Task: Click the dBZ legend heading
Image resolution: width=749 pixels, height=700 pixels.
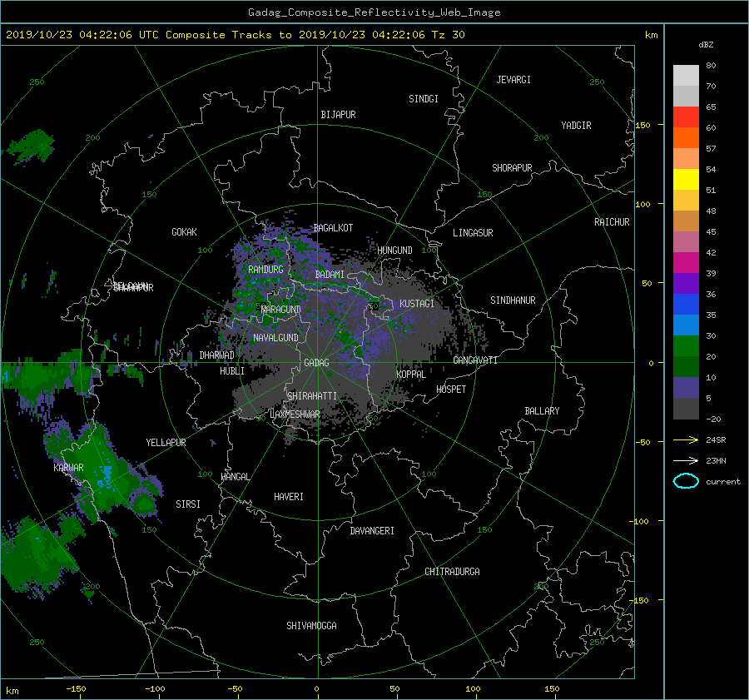Action: (706, 44)
